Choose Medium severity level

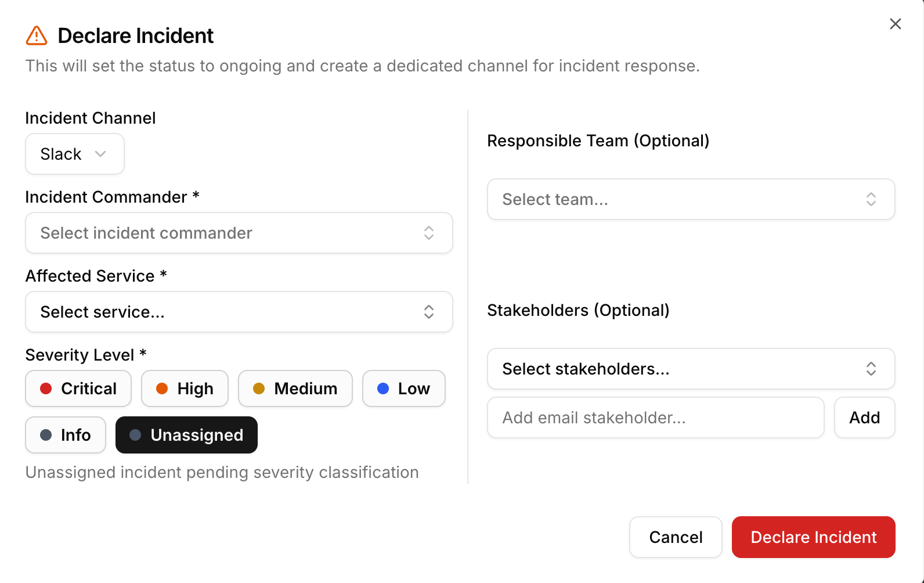tap(295, 388)
